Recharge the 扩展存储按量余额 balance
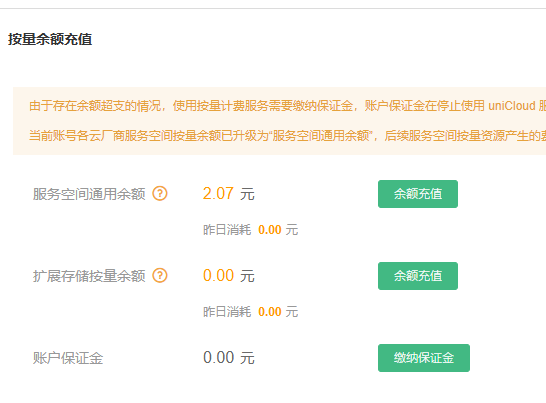The width and height of the screenshot is (546, 403). pos(418,276)
